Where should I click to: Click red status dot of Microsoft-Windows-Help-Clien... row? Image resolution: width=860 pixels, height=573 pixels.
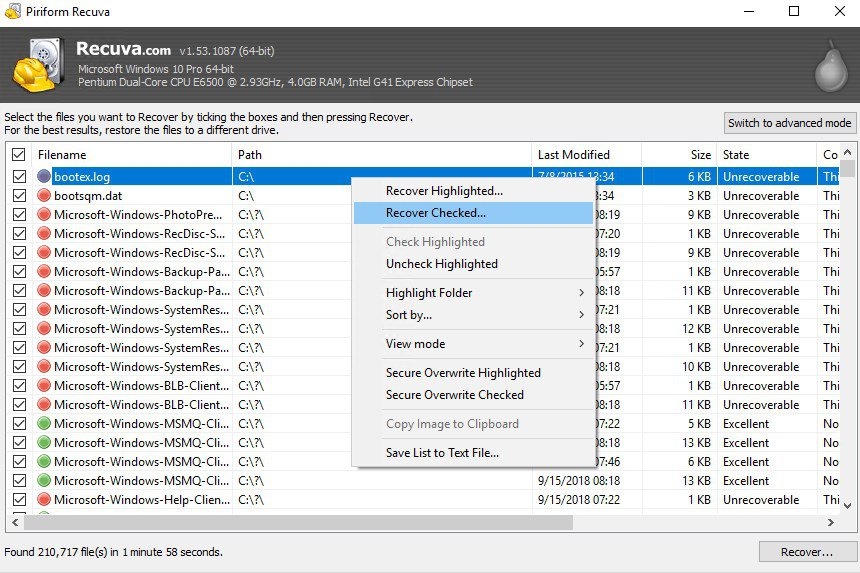[44, 500]
